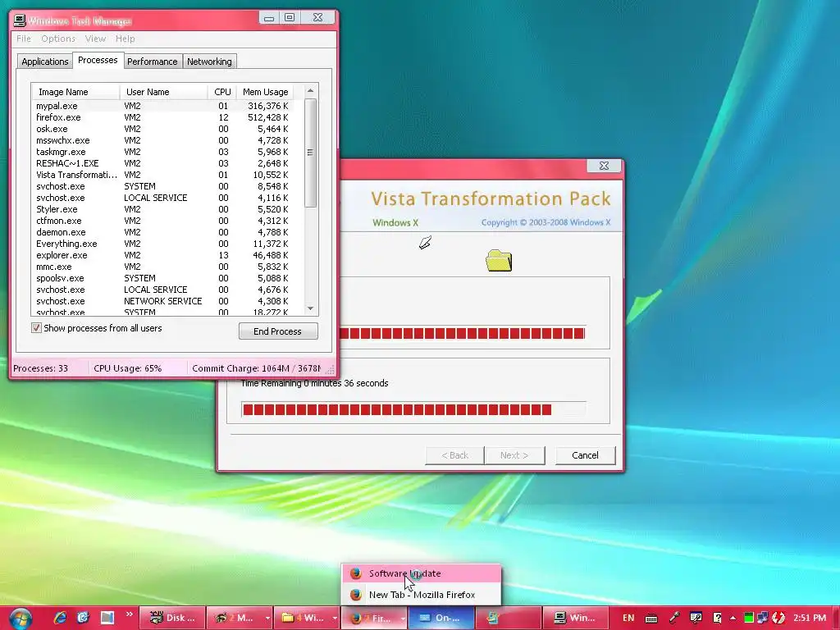Screen dimensions: 840x630
Task: Click the language bar help icon
Action: [x=717, y=618]
